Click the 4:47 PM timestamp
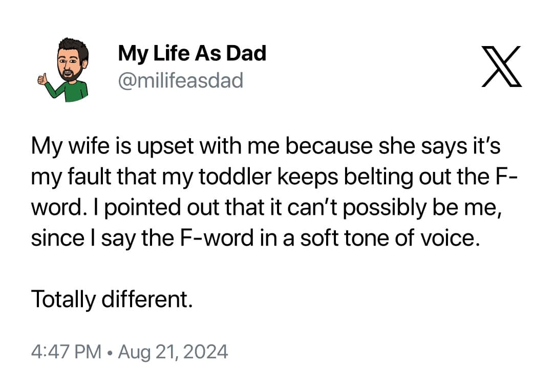 (x=66, y=352)
